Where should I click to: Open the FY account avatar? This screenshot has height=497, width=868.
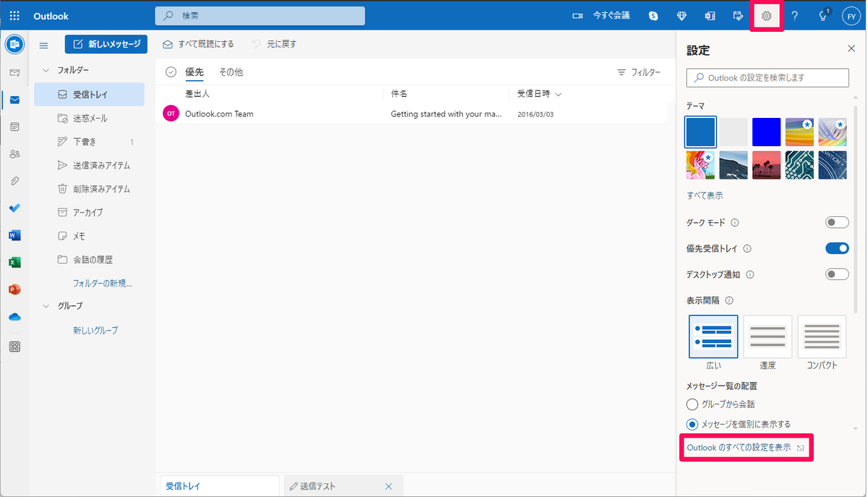coord(851,16)
